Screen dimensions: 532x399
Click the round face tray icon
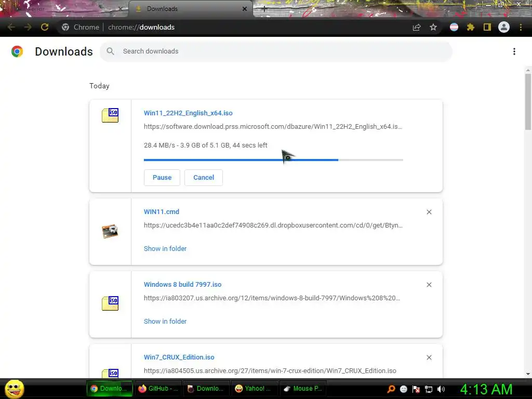[x=403, y=389]
